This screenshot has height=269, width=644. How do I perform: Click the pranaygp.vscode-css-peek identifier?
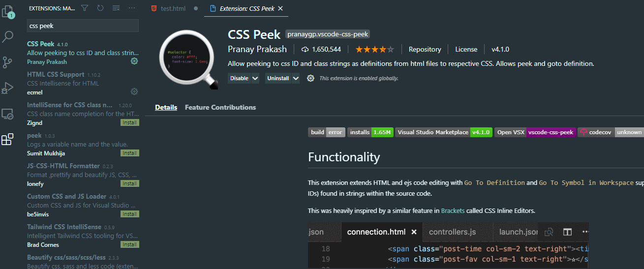pyautogui.click(x=328, y=34)
